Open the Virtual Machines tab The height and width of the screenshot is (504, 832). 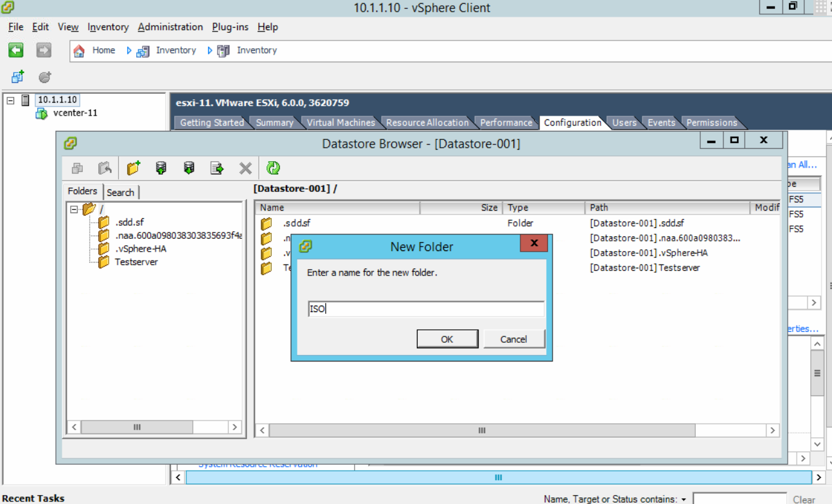(x=341, y=123)
